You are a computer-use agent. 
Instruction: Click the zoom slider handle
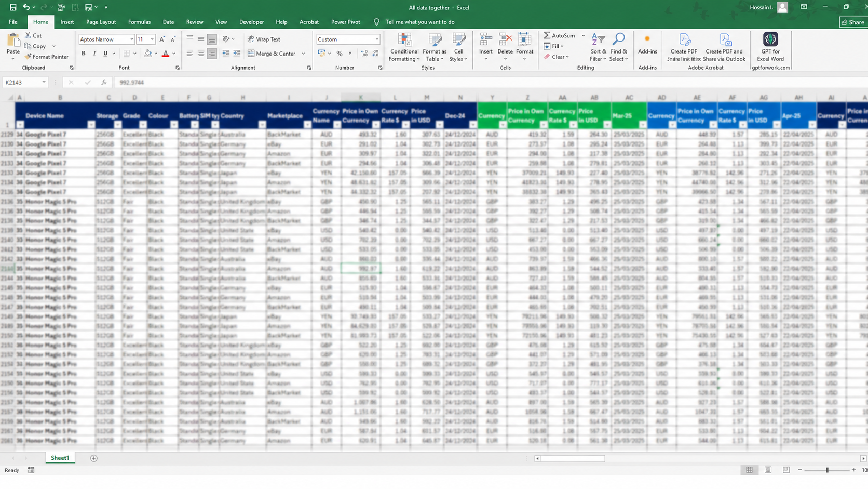(827, 470)
